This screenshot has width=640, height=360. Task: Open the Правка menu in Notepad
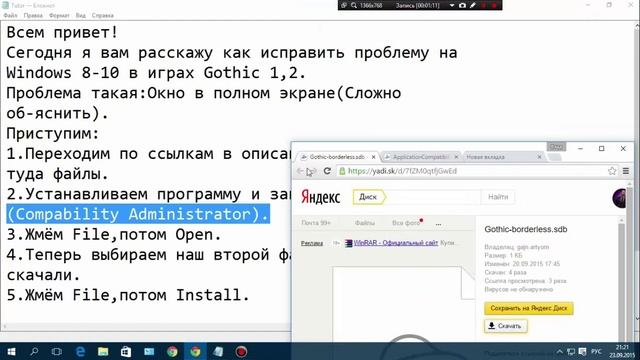tap(33, 16)
